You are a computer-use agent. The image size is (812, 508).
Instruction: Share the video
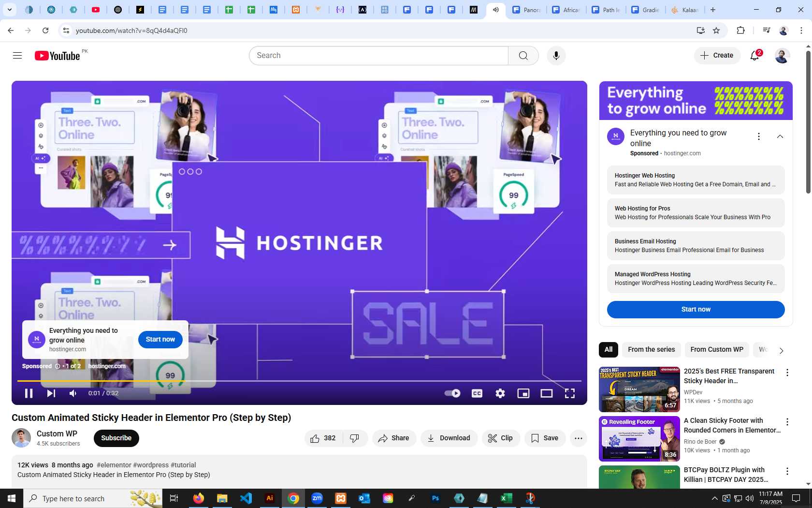pyautogui.click(x=394, y=438)
